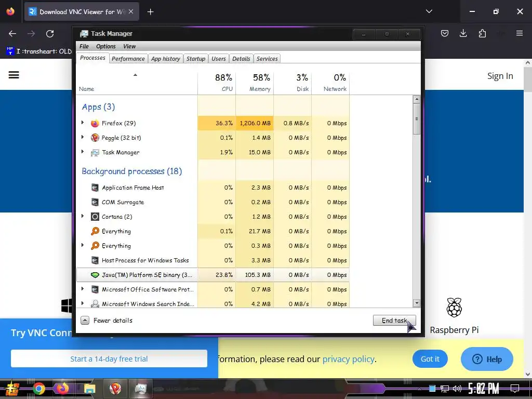The width and height of the screenshot is (532, 399).
Task: Click Task Manager scrollbar up arrow
Action: 417,99
